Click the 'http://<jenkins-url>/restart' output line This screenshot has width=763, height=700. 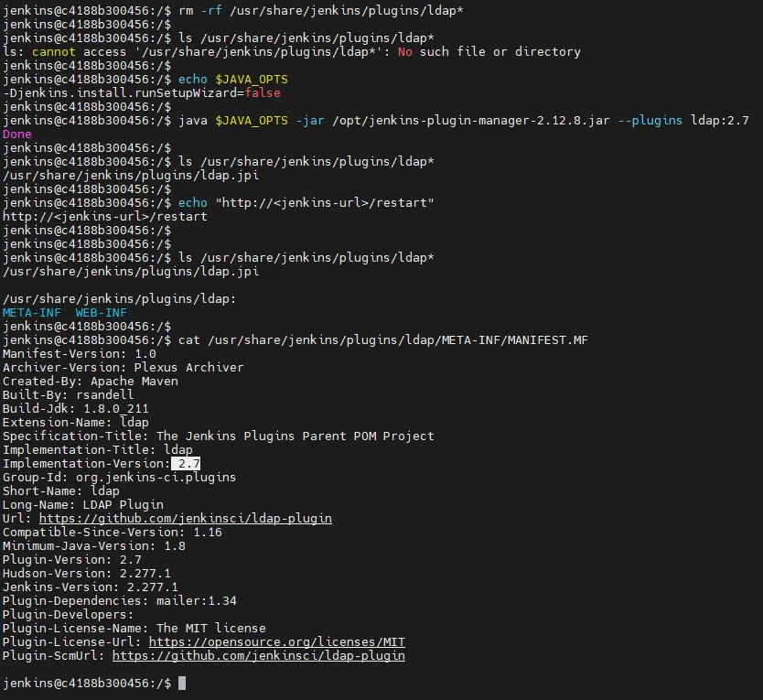(x=104, y=216)
